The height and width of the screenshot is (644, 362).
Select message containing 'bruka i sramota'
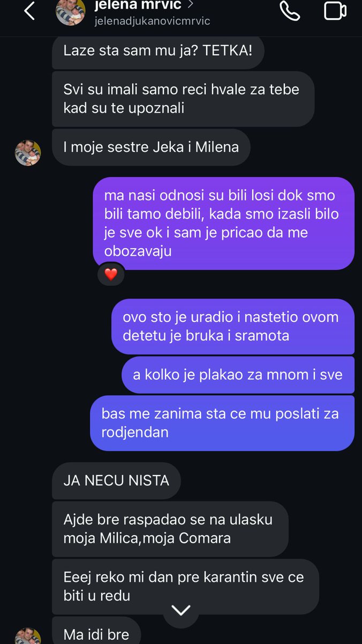[232, 326]
